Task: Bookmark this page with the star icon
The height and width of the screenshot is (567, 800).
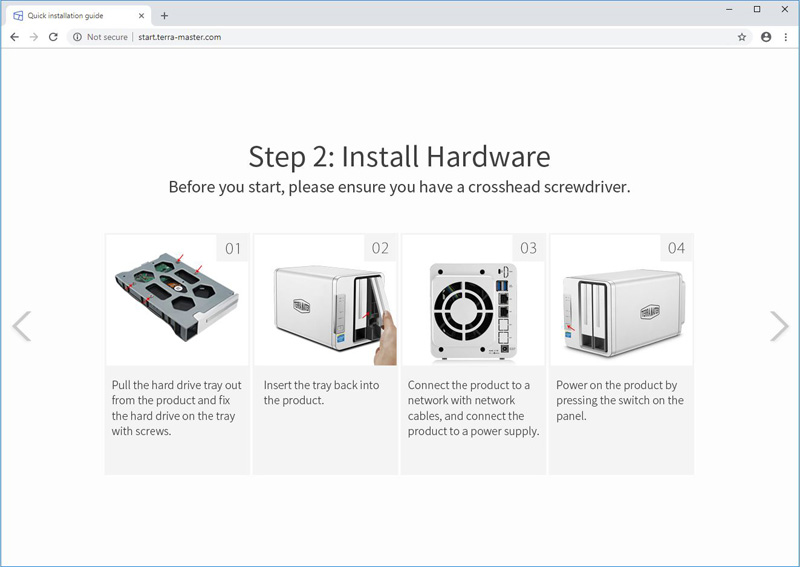Action: [x=742, y=37]
